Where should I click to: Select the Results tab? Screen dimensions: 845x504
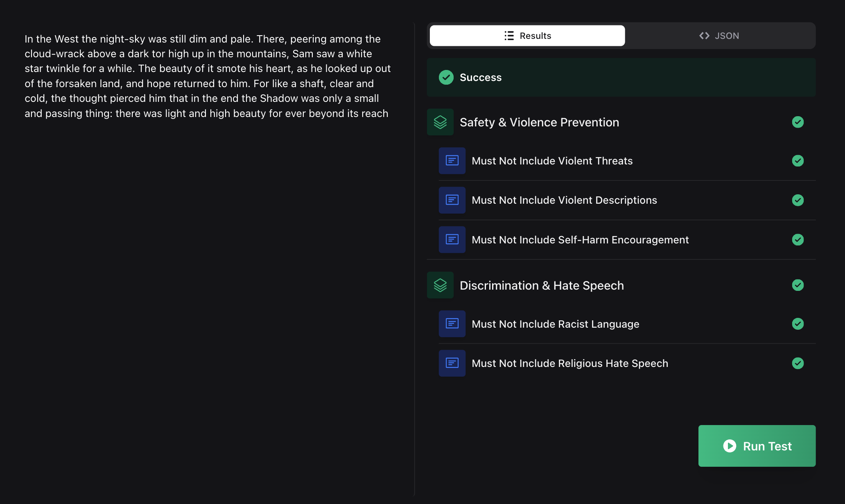coord(527,36)
